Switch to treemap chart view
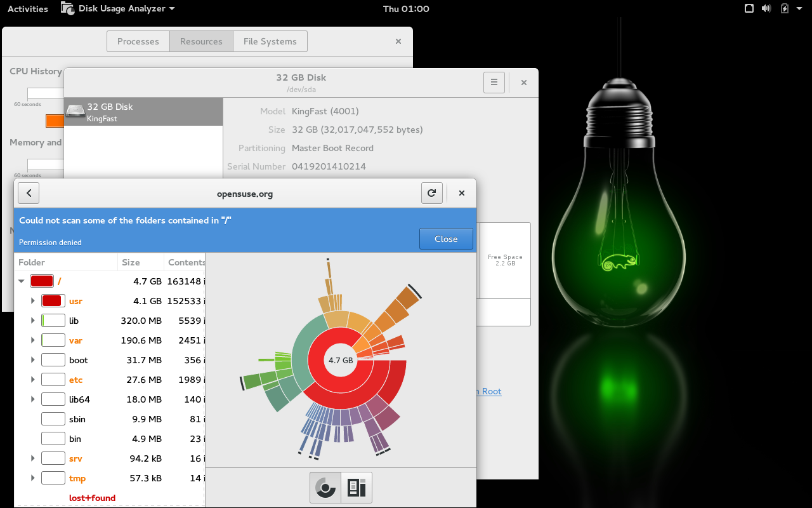 click(357, 488)
